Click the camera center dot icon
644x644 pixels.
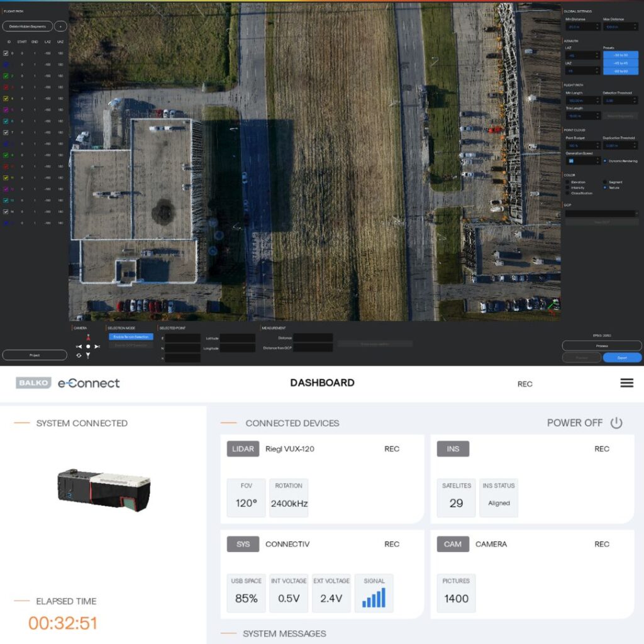pyautogui.click(x=88, y=347)
